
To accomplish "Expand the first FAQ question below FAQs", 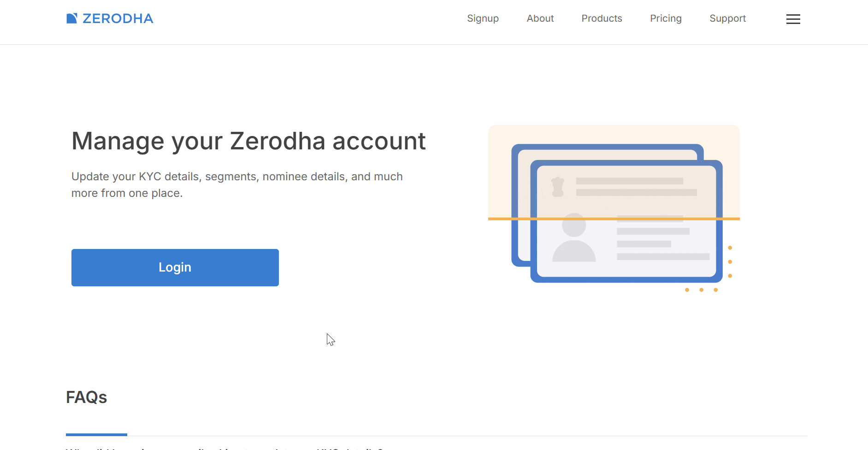I will [x=224, y=448].
